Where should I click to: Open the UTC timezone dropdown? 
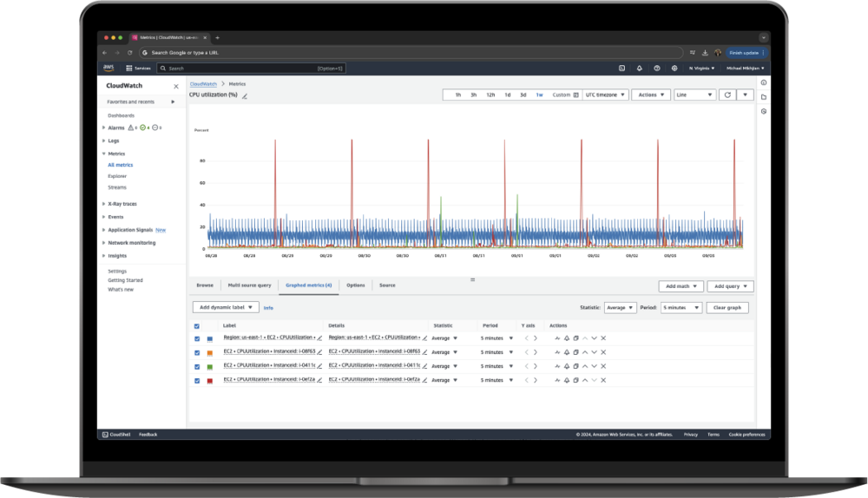click(605, 95)
